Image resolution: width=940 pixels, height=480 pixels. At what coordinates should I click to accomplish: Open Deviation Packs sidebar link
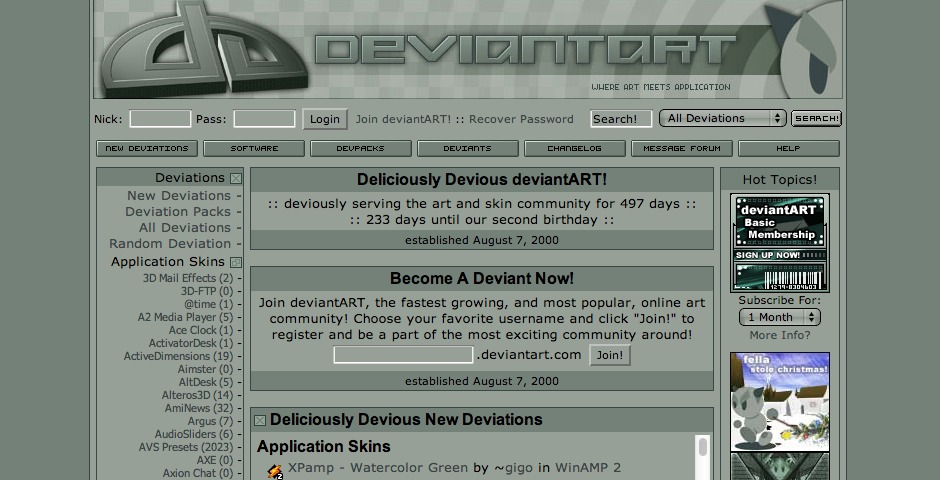click(178, 212)
